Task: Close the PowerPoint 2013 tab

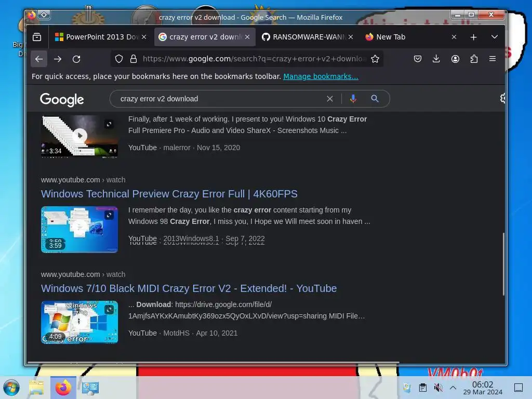Action: [144, 37]
